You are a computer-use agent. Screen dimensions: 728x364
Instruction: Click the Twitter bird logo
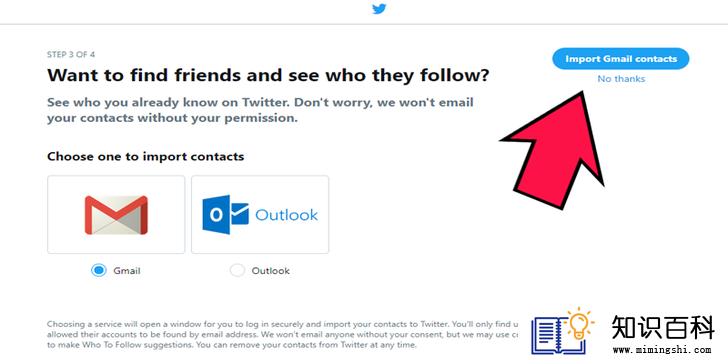[379, 8]
